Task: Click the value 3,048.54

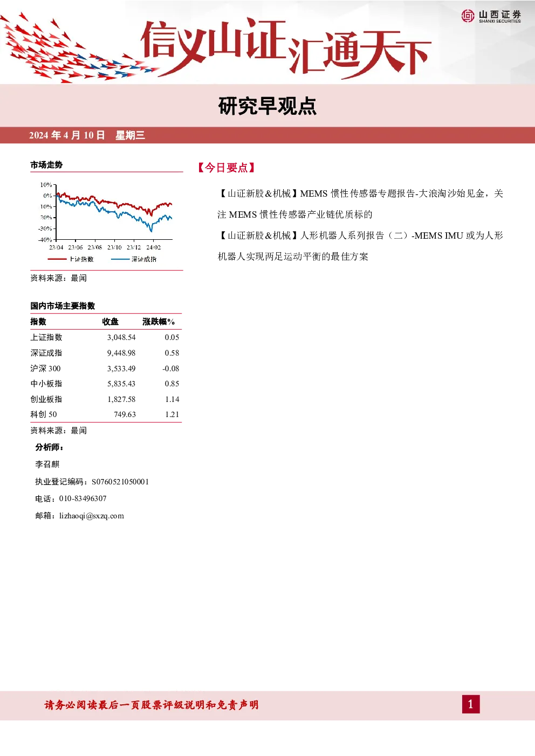Action: (121, 337)
